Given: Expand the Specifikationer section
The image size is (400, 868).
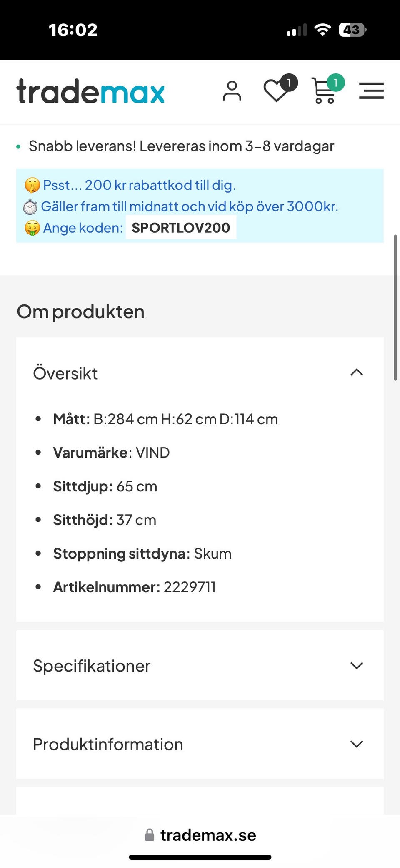Looking at the screenshot, I should click(x=357, y=666).
